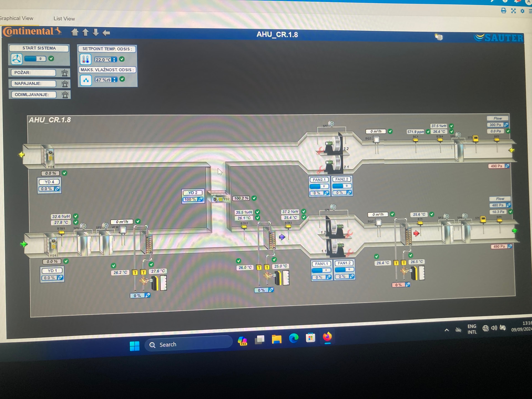
Task: Click the home navigation arrow icon
Action: [75, 32]
